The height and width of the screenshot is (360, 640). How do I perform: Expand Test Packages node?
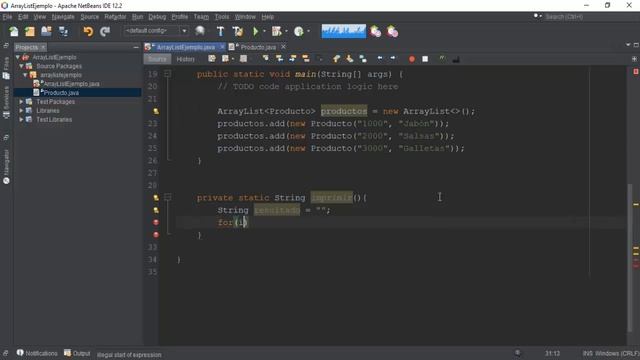(21, 102)
